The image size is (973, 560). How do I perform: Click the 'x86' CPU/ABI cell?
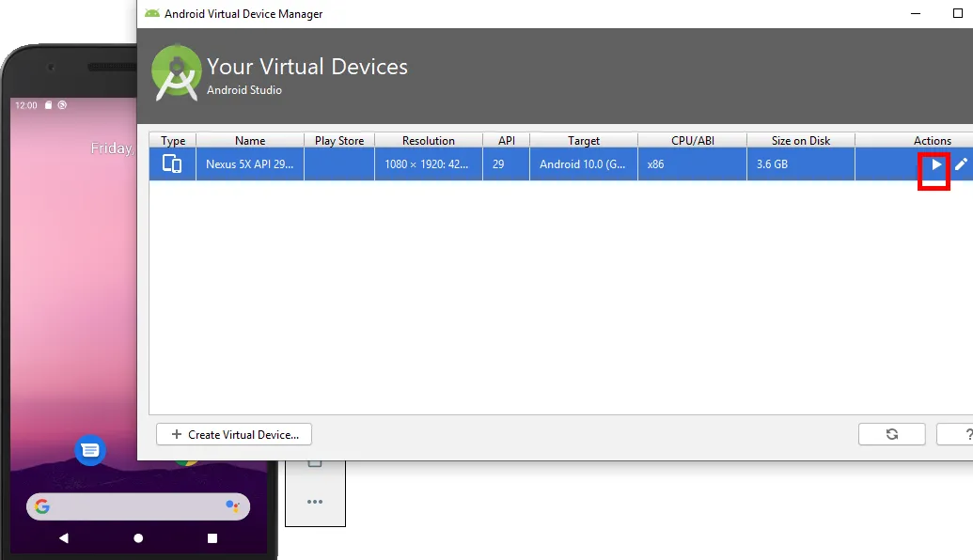point(693,164)
